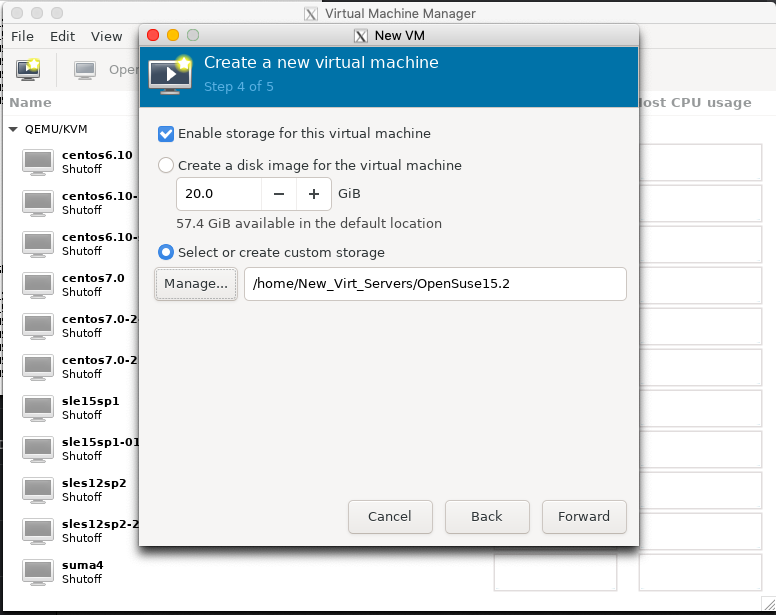Image resolution: width=776 pixels, height=615 pixels.
Task: Click the window resize grip of Virtual Machine Manager
Action: click(x=769, y=604)
